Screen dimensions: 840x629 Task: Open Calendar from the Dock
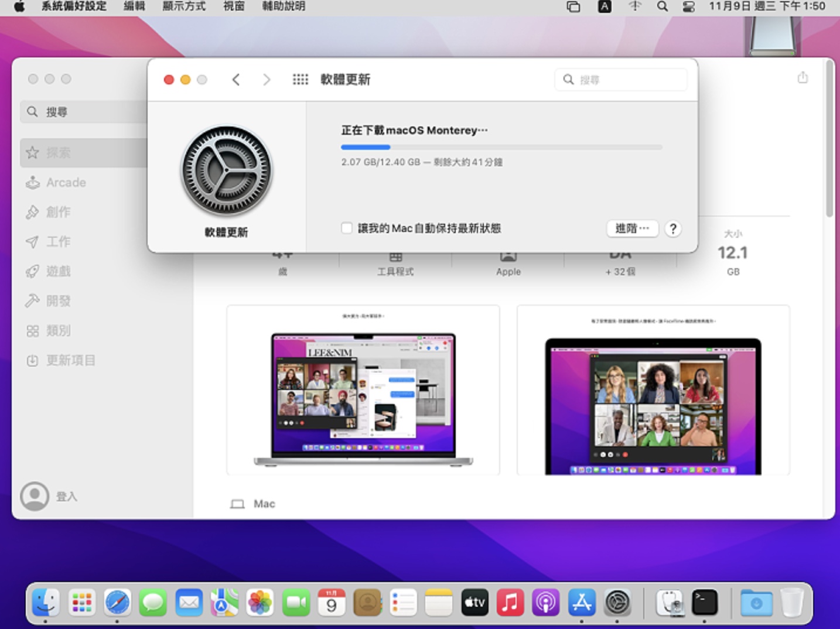(x=332, y=602)
